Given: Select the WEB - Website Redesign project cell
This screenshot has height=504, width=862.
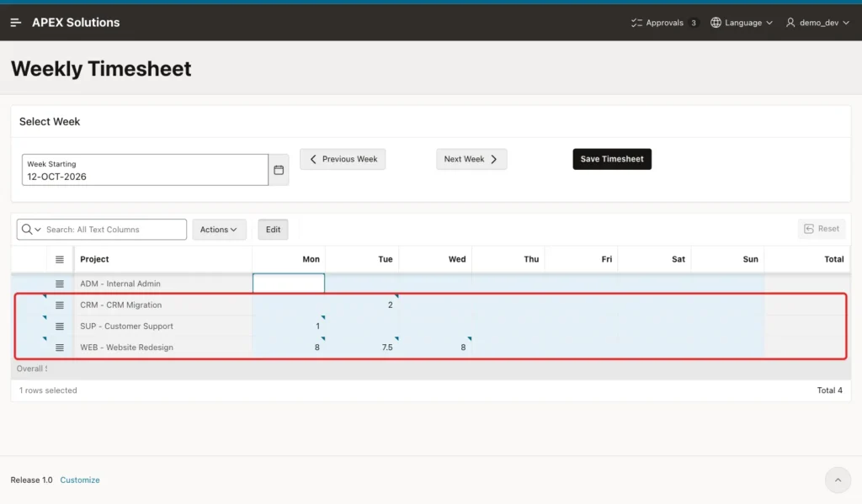Looking at the screenshot, I should [x=163, y=347].
